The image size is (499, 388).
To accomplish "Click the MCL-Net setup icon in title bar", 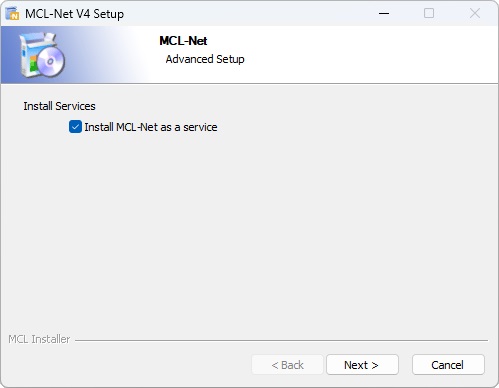I will click(x=13, y=13).
